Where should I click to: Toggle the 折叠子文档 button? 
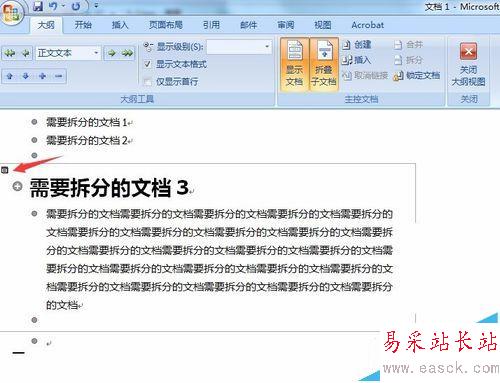tap(324, 65)
